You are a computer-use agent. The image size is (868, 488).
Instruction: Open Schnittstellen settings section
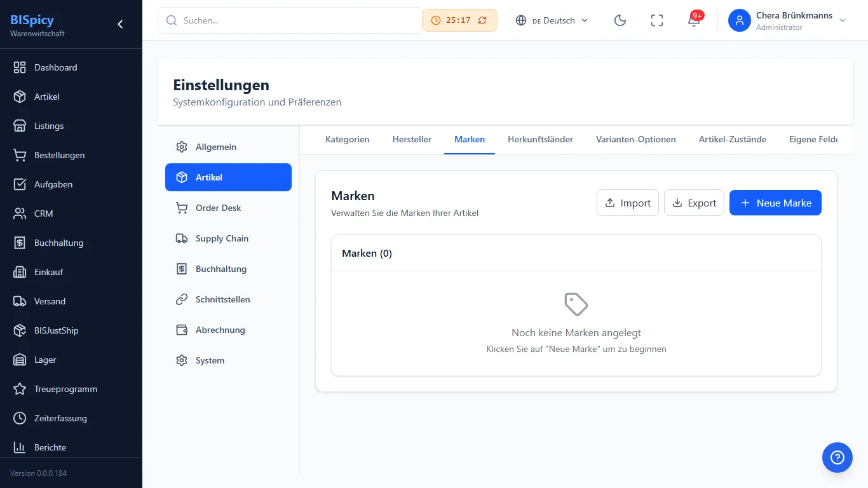click(228, 299)
